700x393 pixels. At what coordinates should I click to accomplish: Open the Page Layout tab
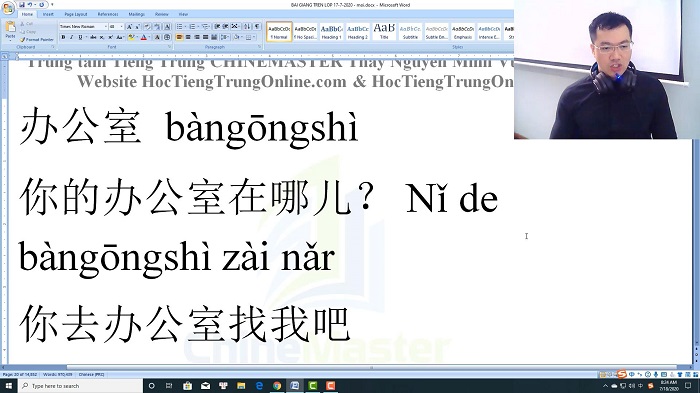(x=76, y=14)
